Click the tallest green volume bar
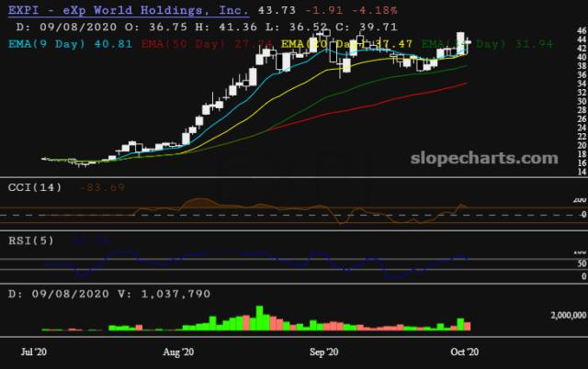The height and width of the screenshot is (369, 588). [259, 318]
